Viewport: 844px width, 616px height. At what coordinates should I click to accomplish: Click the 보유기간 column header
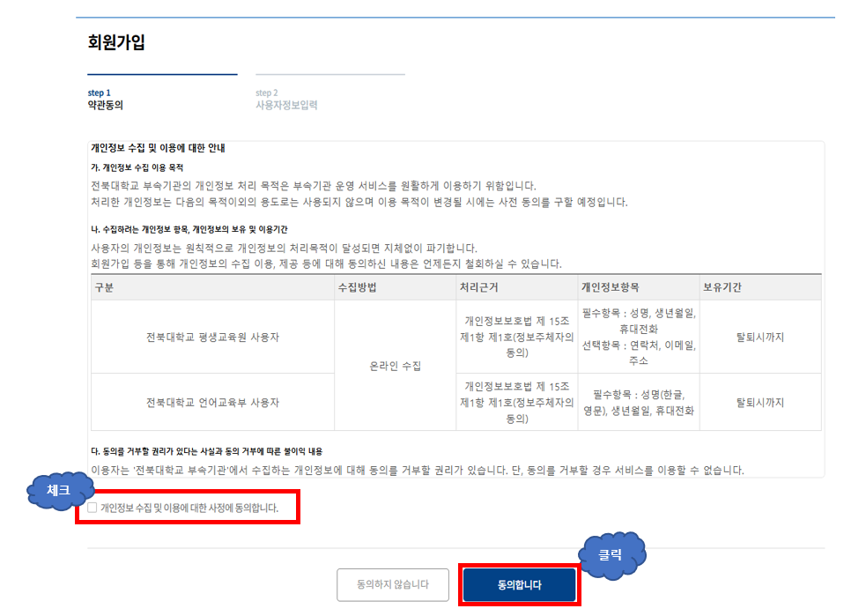760,287
